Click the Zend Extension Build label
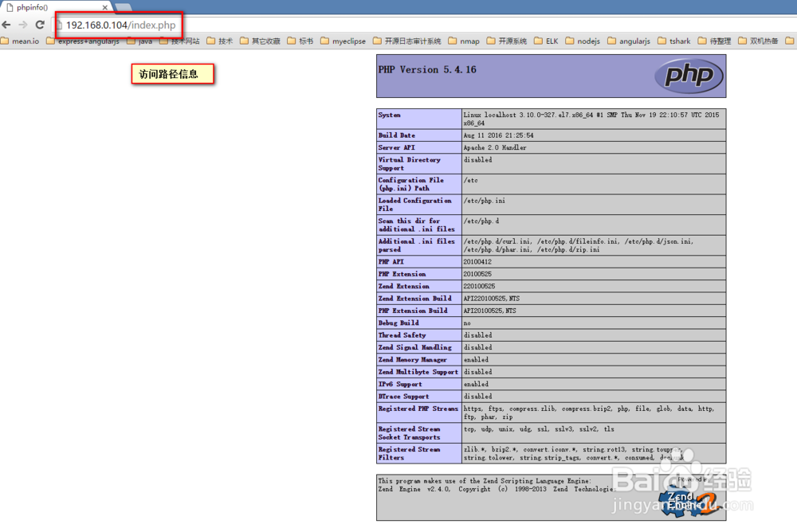 [414, 299]
